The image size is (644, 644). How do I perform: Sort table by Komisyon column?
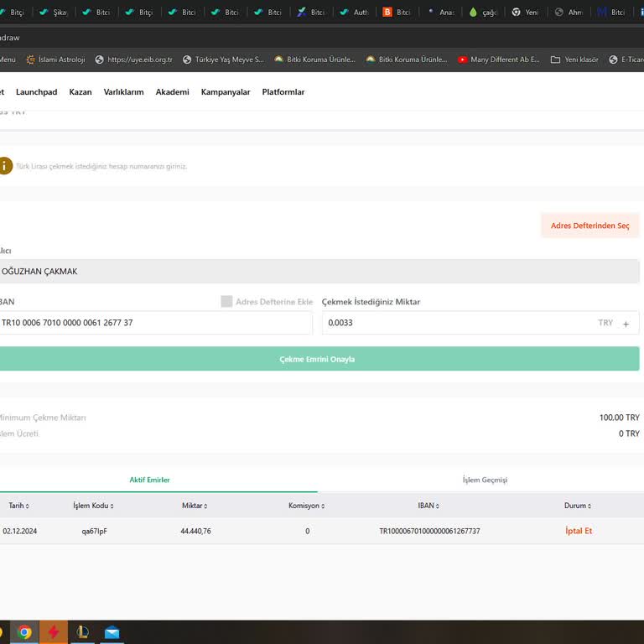click(x=306, y=506)
